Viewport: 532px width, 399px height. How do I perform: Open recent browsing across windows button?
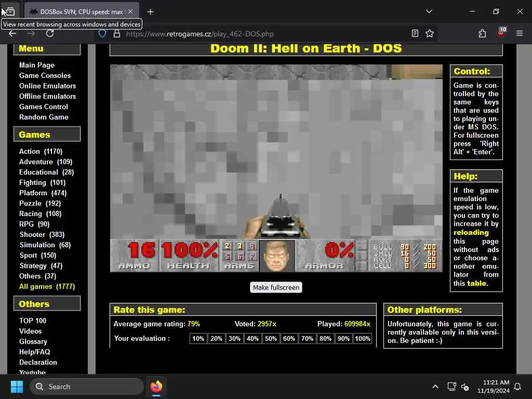coord(10,11)
